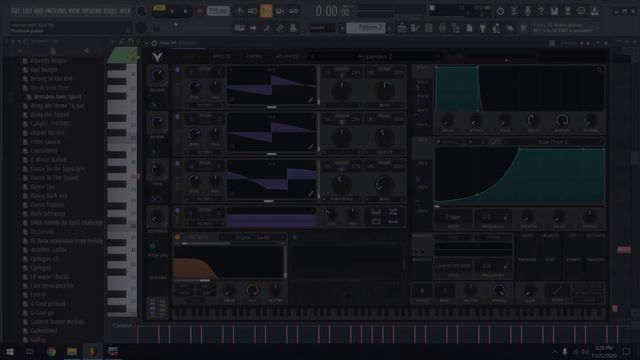Screen dimensions: 640x360
Task: Click the envelope graph zoom magnifier icon
Action: pyautogui.click(x=599, y=70)
